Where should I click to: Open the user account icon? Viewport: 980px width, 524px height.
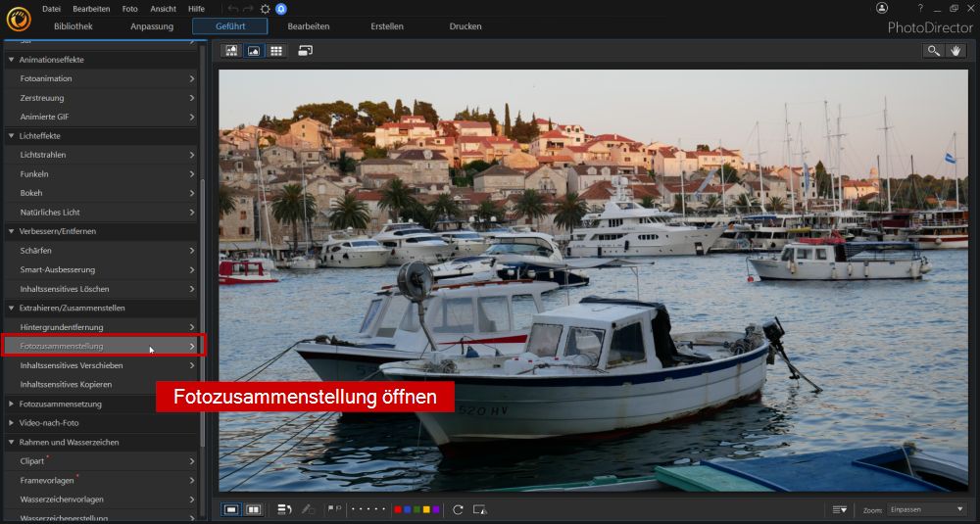(x=882, y=8)
